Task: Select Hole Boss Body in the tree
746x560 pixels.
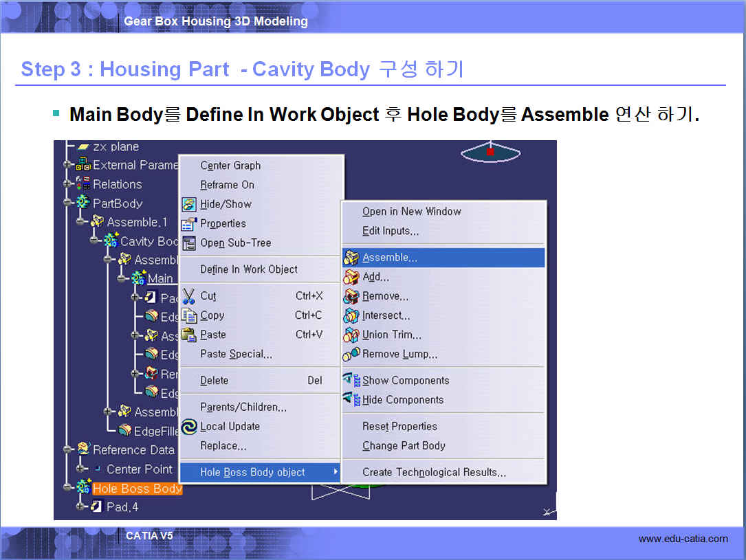Action: click(x=137, y=489)
